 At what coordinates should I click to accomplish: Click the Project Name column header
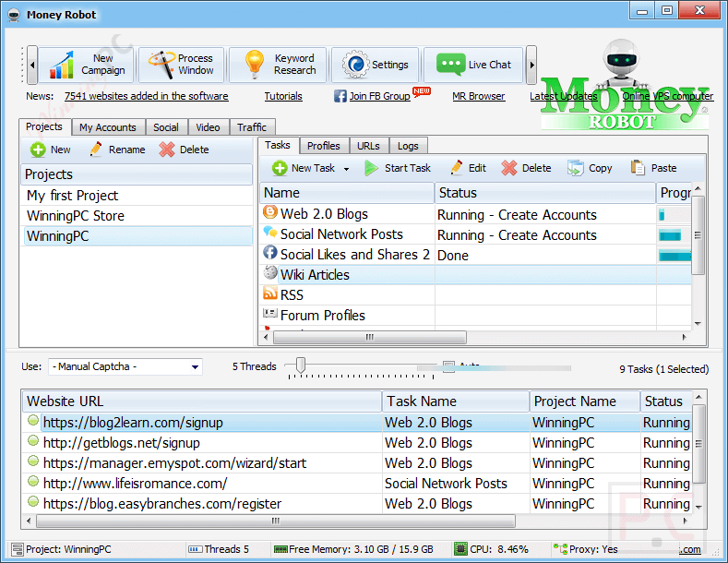click(x=585, y=401)
